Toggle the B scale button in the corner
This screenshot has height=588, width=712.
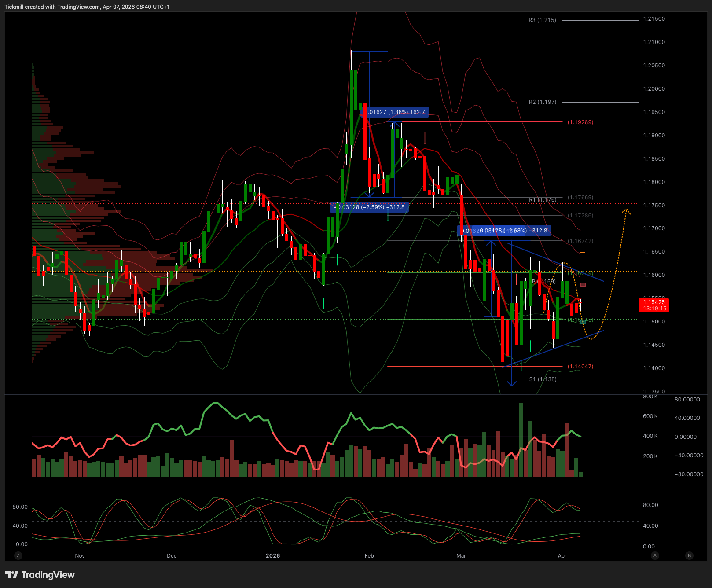[689, 555]
